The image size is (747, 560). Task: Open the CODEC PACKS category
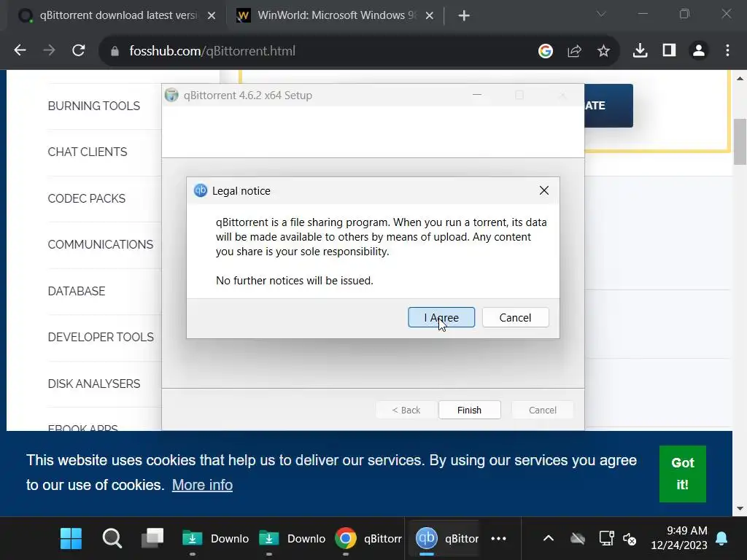pos(86,198)
